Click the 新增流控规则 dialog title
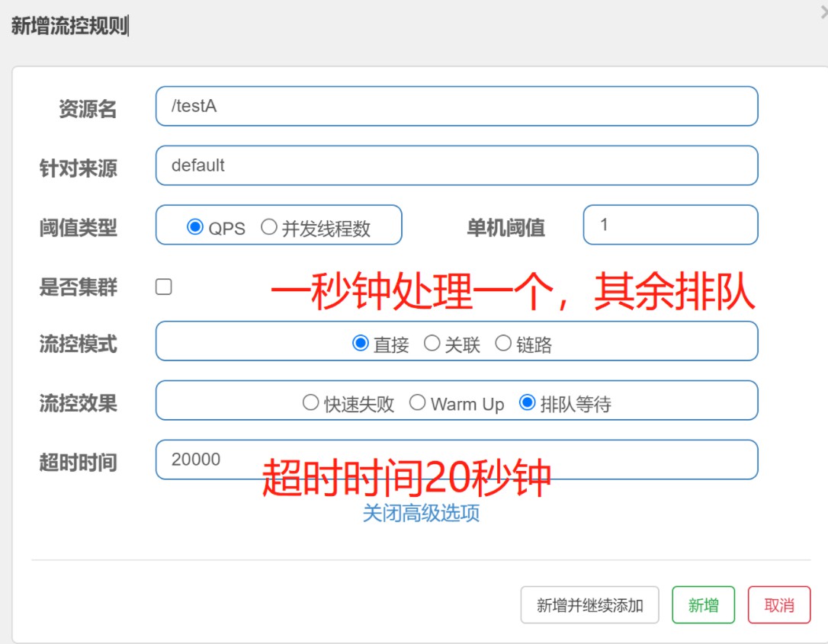The width and height of the screenshot is (828, 644). coord(69,25)
